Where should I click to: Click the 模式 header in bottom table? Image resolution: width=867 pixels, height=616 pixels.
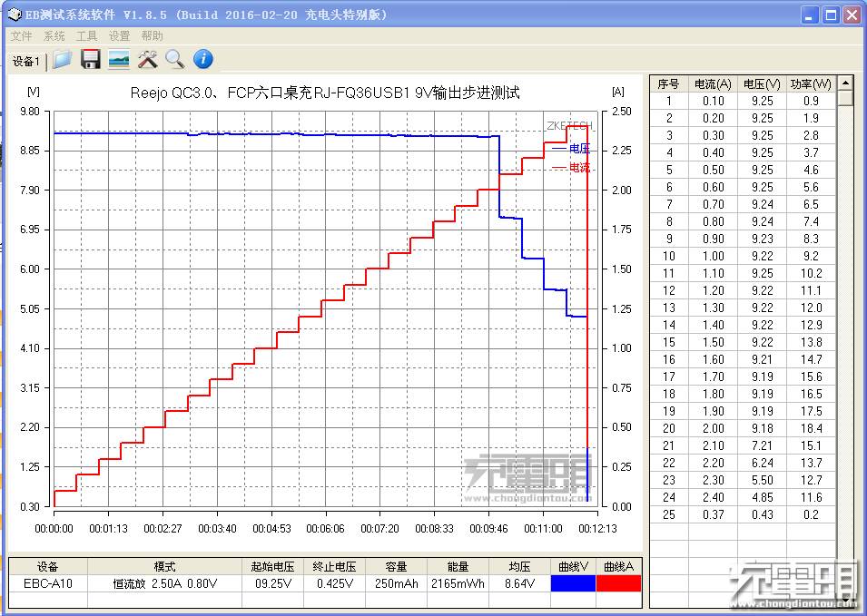point(164,567)
